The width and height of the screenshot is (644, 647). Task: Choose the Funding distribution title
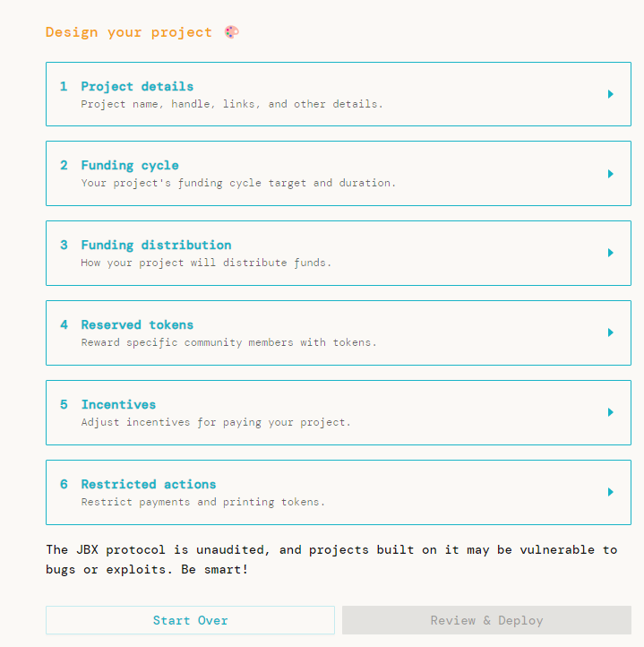[156, 246]
